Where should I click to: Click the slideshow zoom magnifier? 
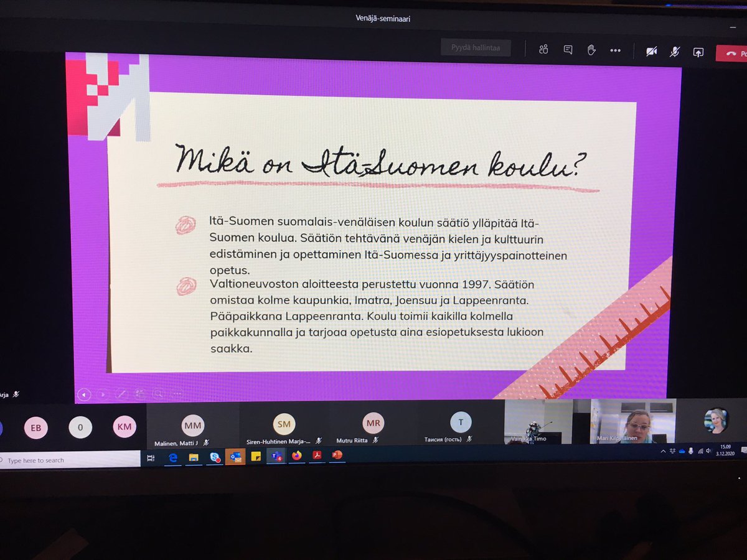click(159, 393)
